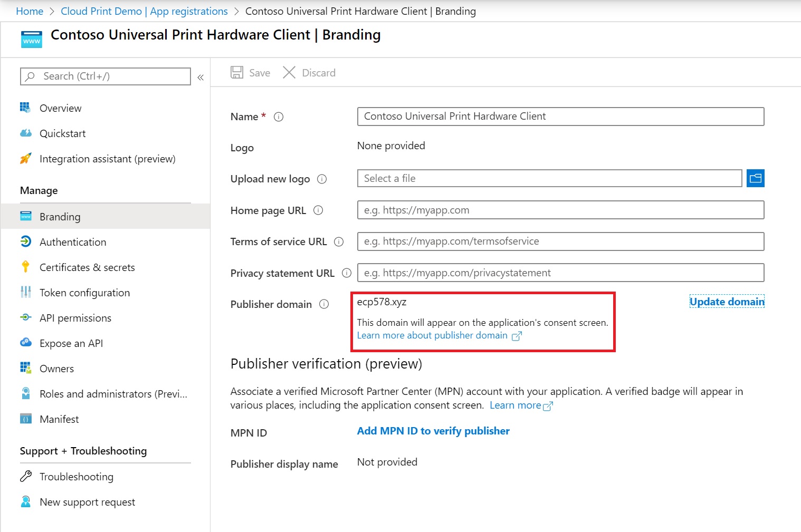Click the Branding www icon in sidebar
Viewport: 801px width, 532px height.
25,216
